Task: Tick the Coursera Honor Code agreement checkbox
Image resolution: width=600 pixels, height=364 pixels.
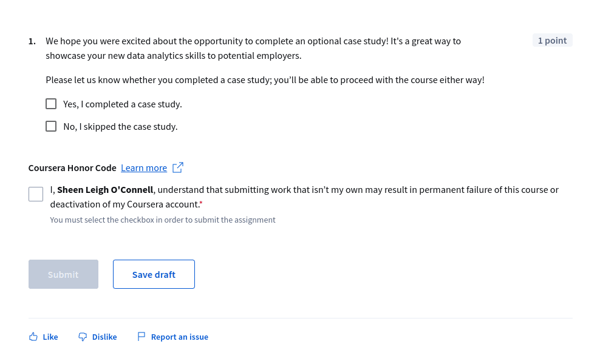Action: (36, 194)
